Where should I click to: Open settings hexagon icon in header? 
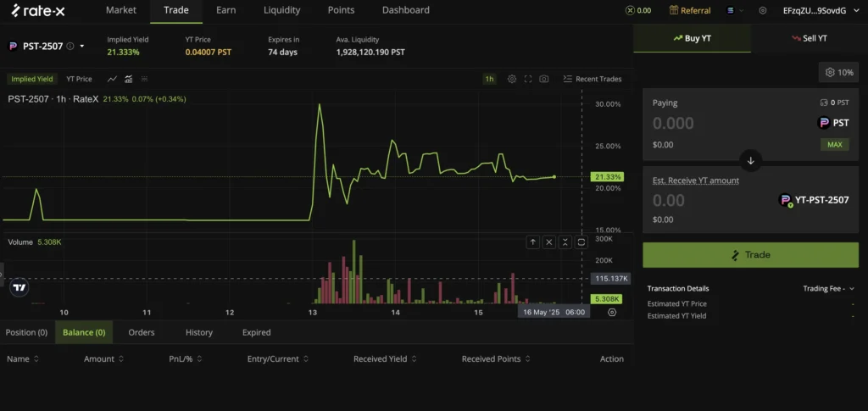tap(763, 10)
